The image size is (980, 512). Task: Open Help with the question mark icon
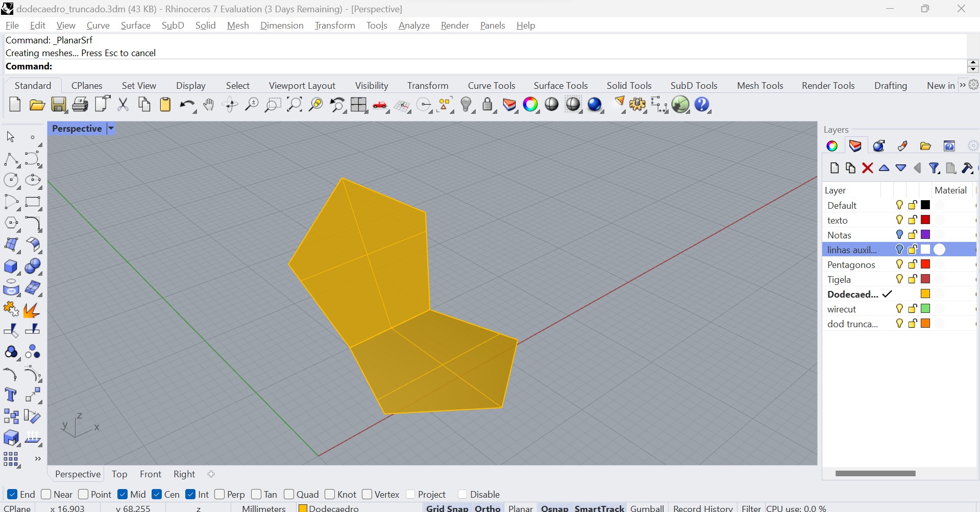click(702, 105)
